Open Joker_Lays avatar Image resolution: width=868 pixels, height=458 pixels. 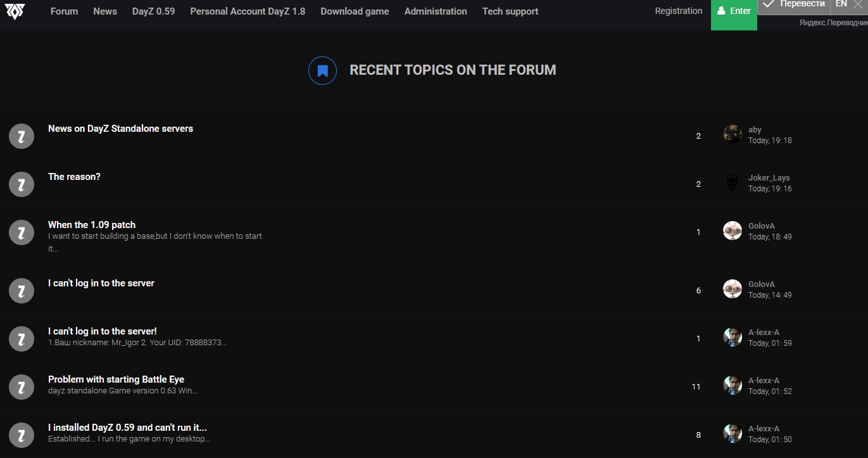click(x=733, y=182)
